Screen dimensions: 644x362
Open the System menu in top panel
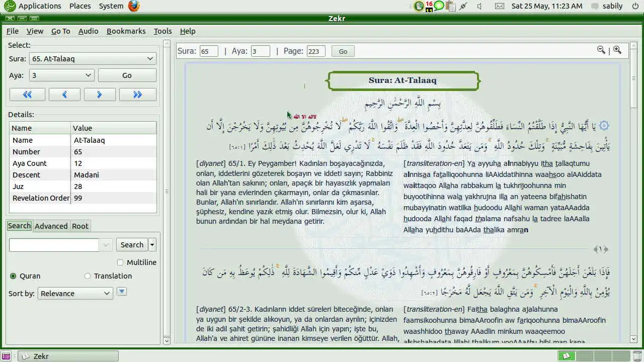(111, 6)
